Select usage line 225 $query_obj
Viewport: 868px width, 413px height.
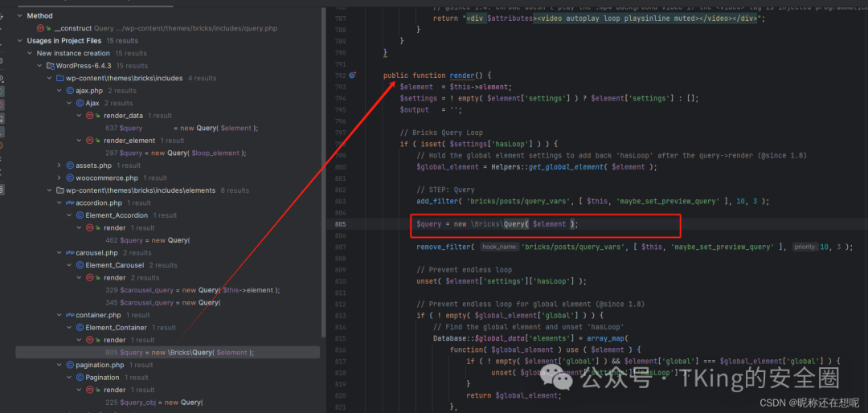pyautogui.click(x=154, y=403)
